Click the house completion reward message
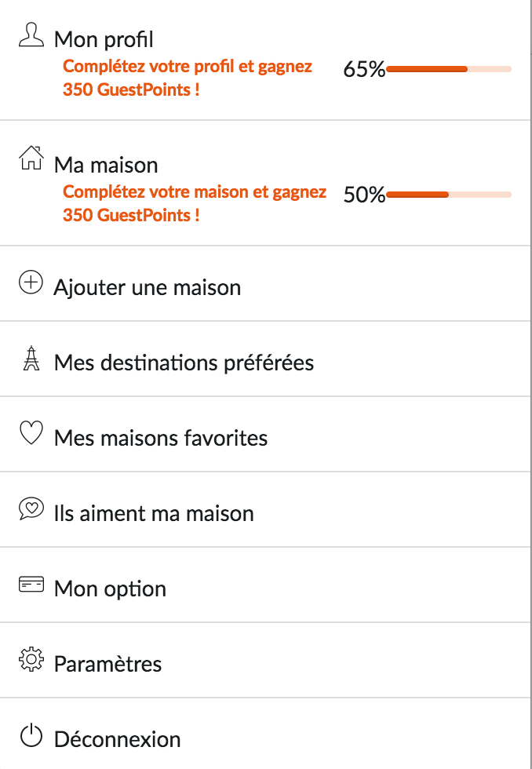Image resolution: width=532 pixels, height=769 pixels. (195, 203)
